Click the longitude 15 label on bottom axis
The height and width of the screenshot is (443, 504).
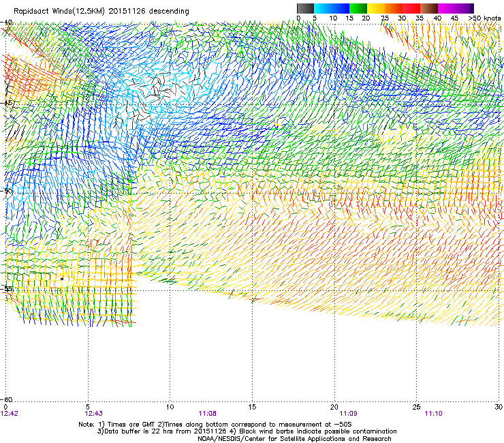(x=252, y=407)
